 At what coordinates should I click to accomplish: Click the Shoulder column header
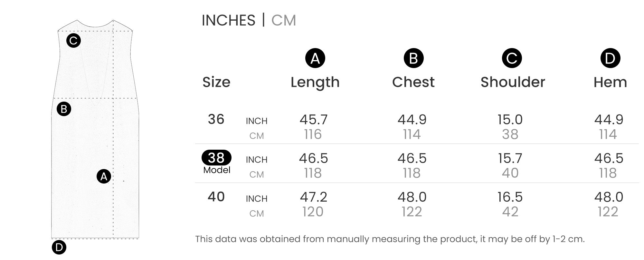(x=513, y=82)
